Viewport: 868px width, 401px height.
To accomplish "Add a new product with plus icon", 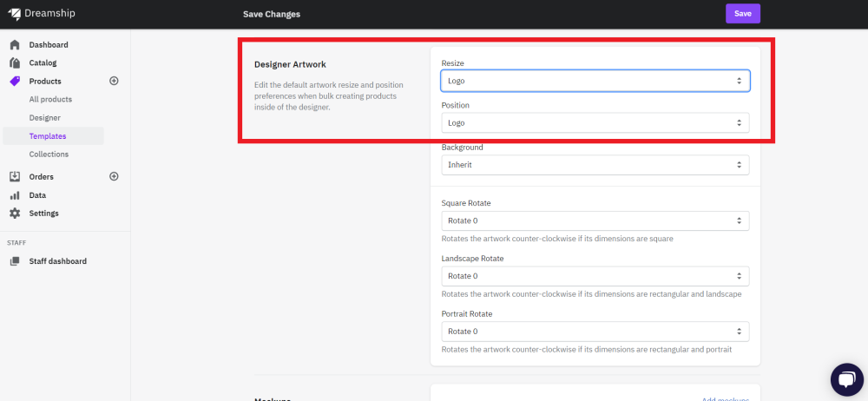I will [114, 81].
